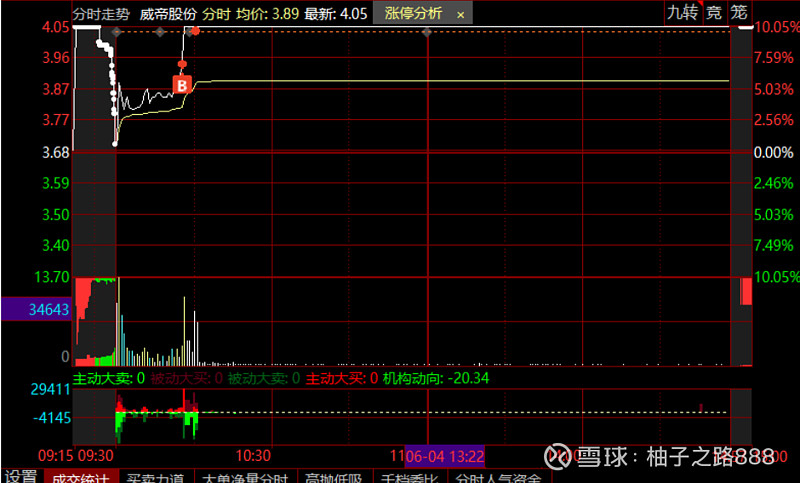The image size is (800, 483).
Task: Click the 分时走势 chart title
Action: [x=102, y=14]
